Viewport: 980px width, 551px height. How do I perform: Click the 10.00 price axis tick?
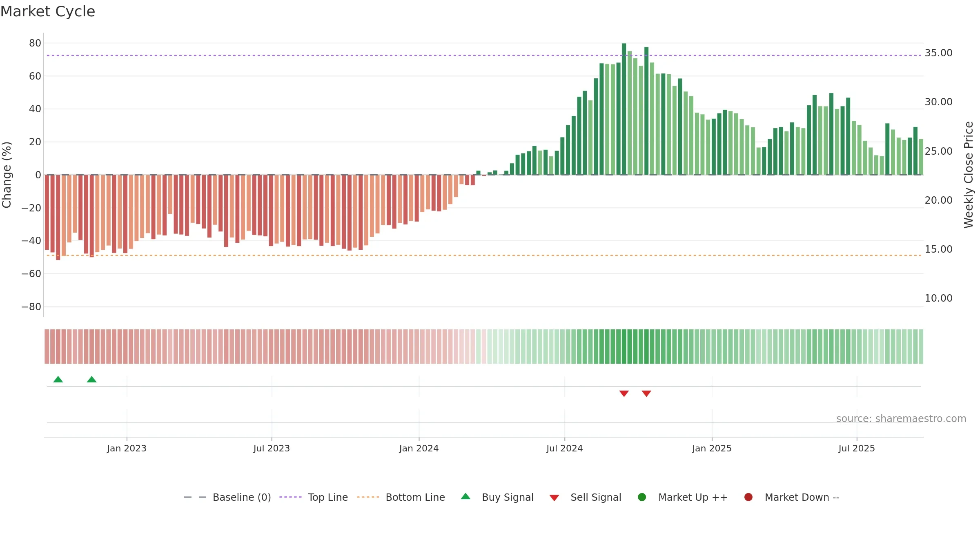tap(938, 298)
